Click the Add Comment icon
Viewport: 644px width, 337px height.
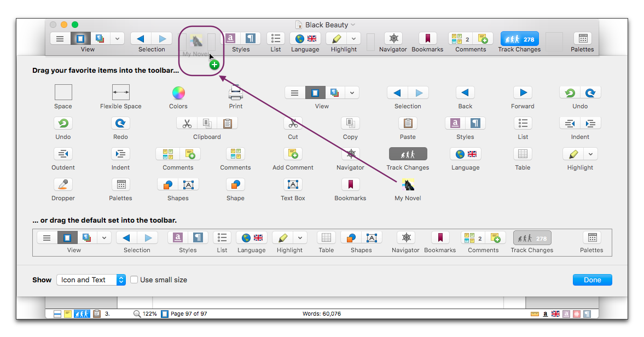point(293,154)
